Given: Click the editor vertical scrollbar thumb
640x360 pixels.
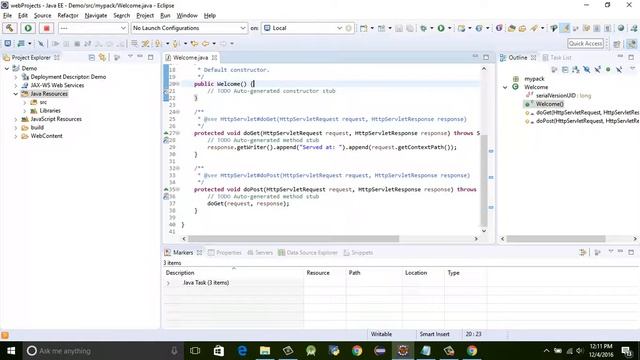Looking at the screenshot, I should coord(484,180).
